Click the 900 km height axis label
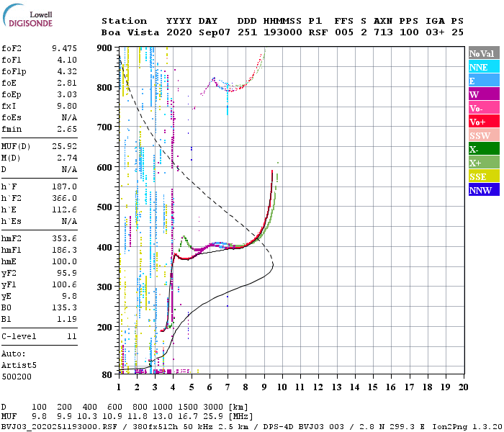The width and height of the screenshot is (504, 432). click(x=104, y=48)
